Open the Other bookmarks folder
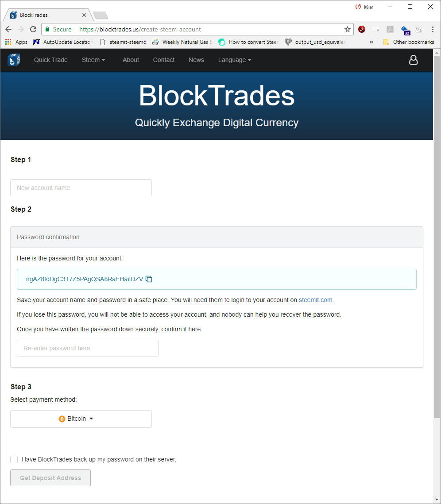 tap(409, 42)
